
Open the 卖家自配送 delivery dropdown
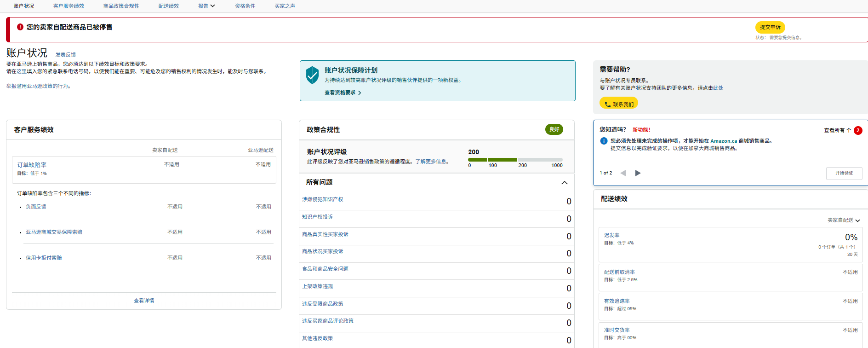843,220
